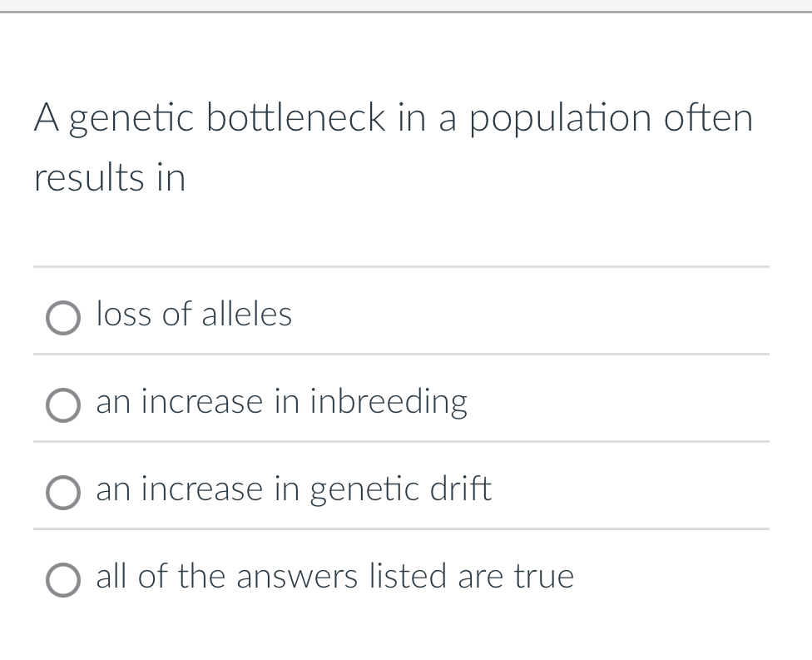
Task: Click the "loss of alleles" answer text
Action: point(193,315)
